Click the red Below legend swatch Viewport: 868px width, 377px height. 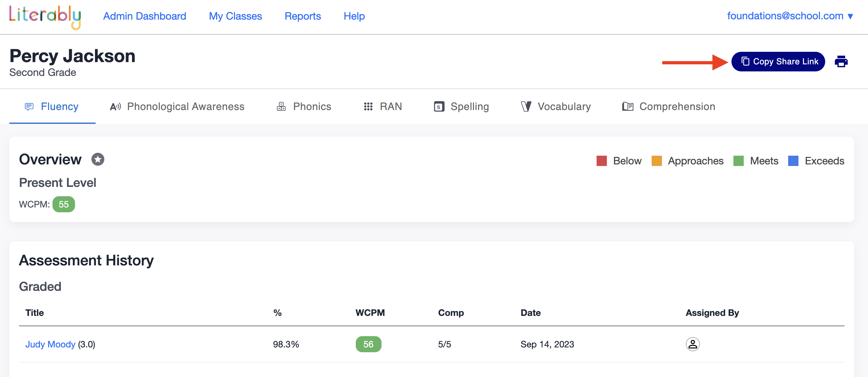[x=601, y=161]
